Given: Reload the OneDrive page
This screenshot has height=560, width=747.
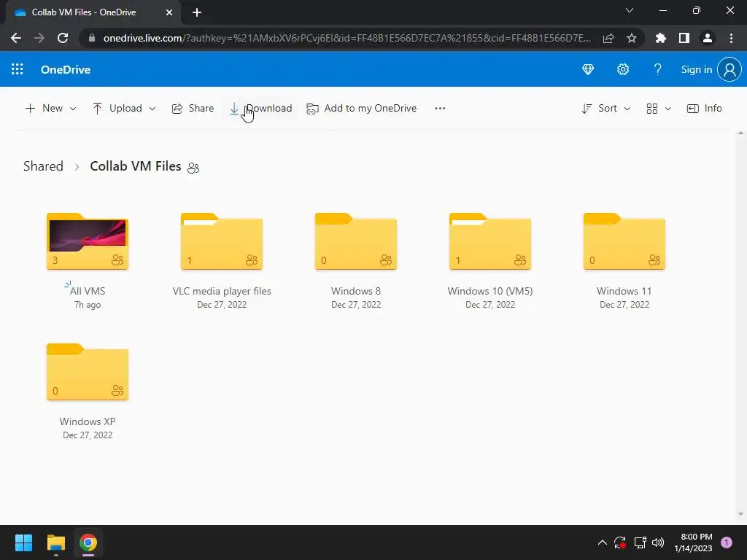Looking at the screenshot, I should (63, 38).
